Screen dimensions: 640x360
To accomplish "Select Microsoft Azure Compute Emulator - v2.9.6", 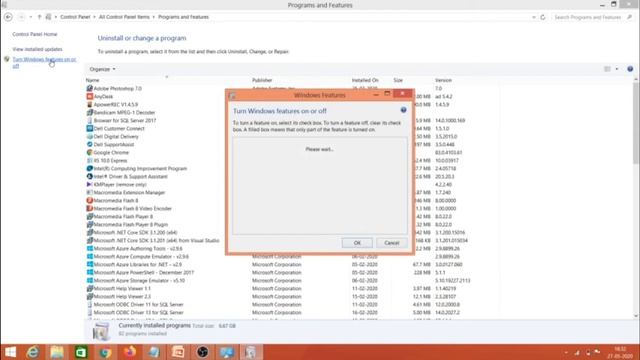I will [292, 256].
